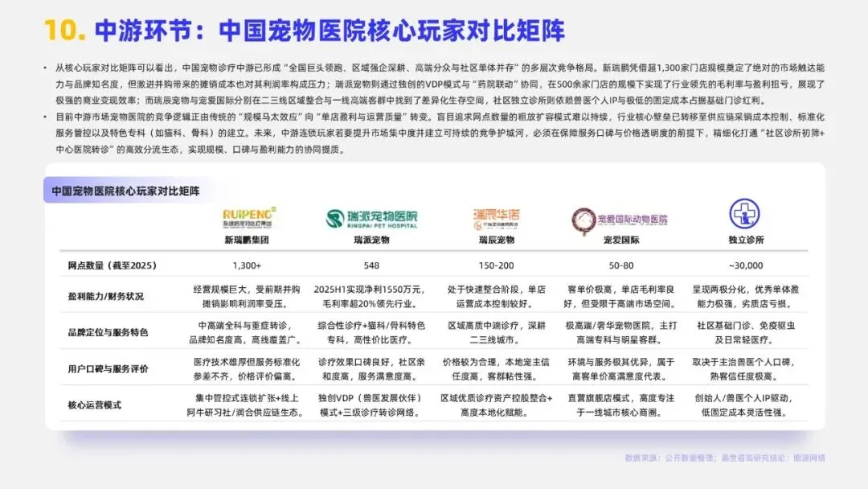Click the row label '核心运营模式'
Screen dimensions: 868x489
[94, 405]
